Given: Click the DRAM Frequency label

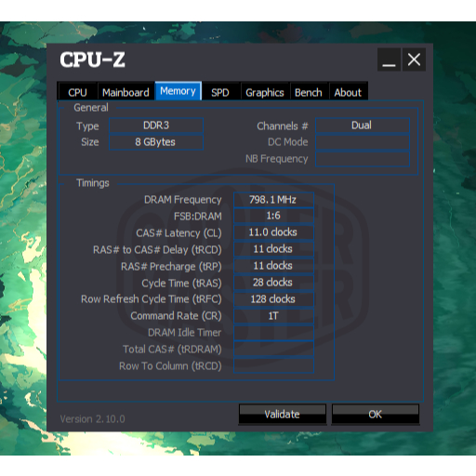Looking at the screenshot, I should [x=183, y=200].
